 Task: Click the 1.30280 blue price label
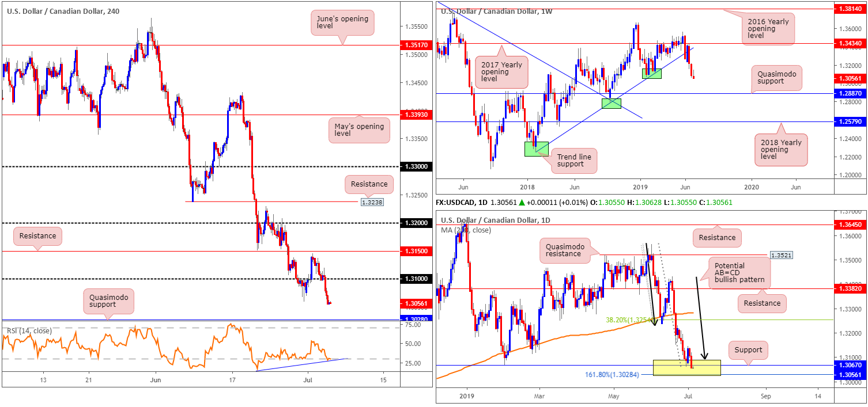pos(415,319)
